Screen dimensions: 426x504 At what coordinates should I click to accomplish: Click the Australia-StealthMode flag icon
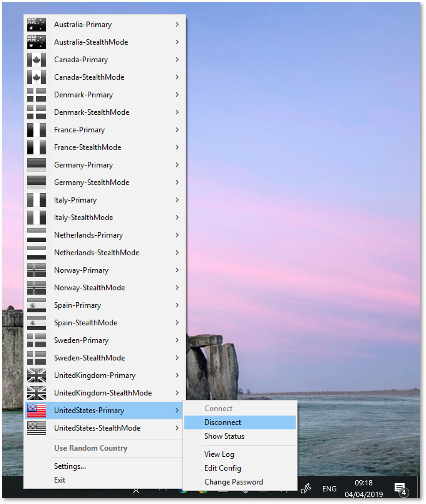[36, 42]
